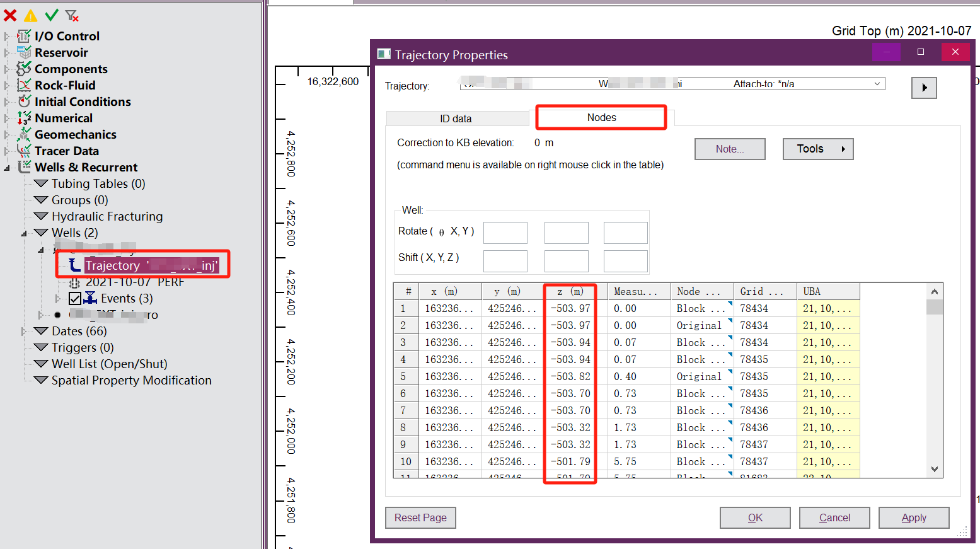Switch to the ID data tab
This screenshot has width=980, height=549.
click(x=456, y=118)
